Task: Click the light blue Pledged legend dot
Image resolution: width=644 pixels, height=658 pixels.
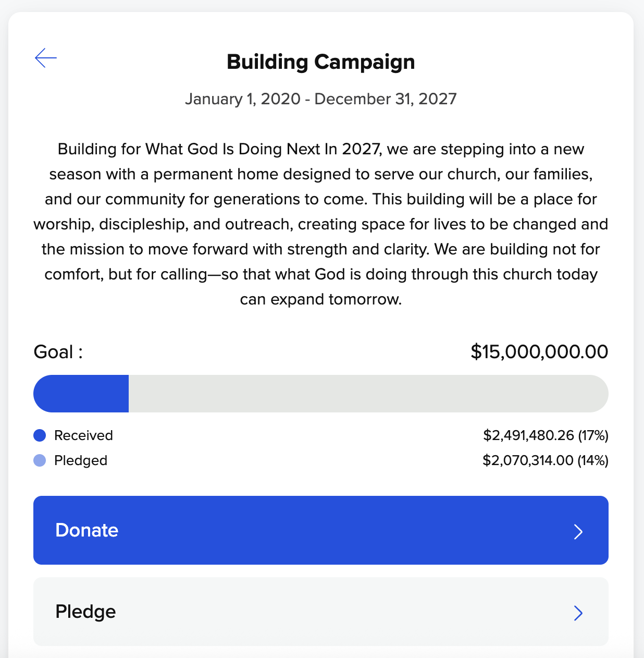Action: point(40,460)
